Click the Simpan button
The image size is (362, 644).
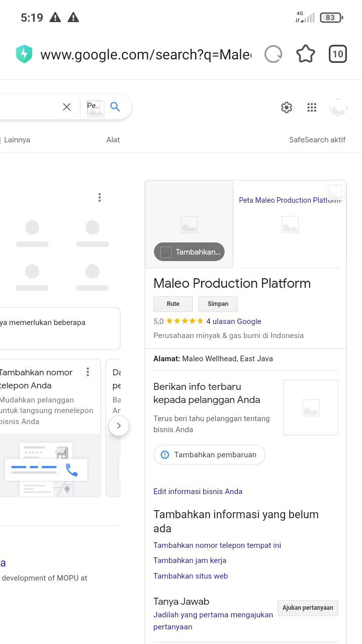tap(218, 304)
